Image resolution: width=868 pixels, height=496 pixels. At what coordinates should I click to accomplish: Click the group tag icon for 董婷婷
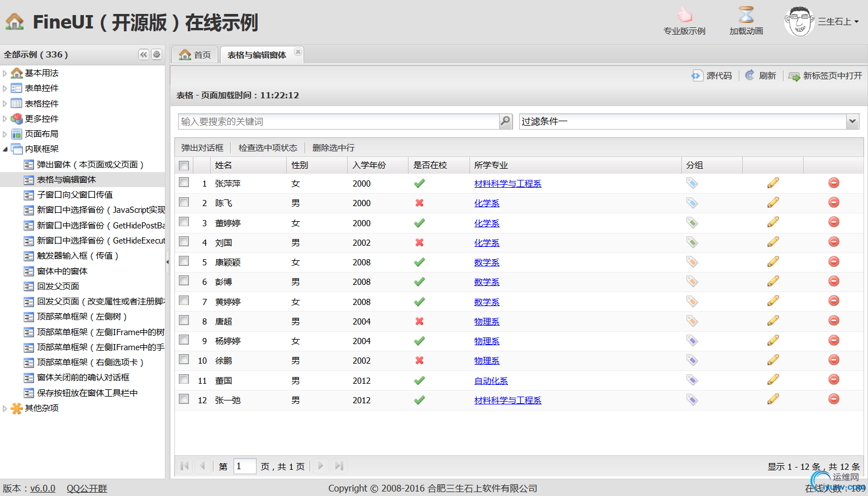click(692, 223)
